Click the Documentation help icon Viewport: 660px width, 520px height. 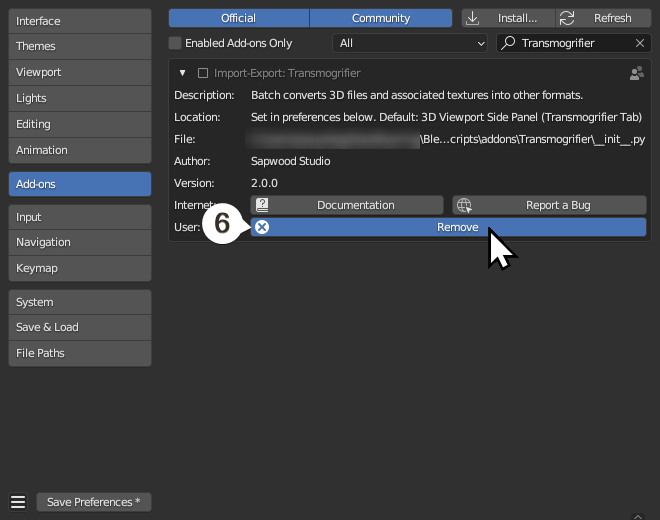pyautogui.click(x=262, y=205)
